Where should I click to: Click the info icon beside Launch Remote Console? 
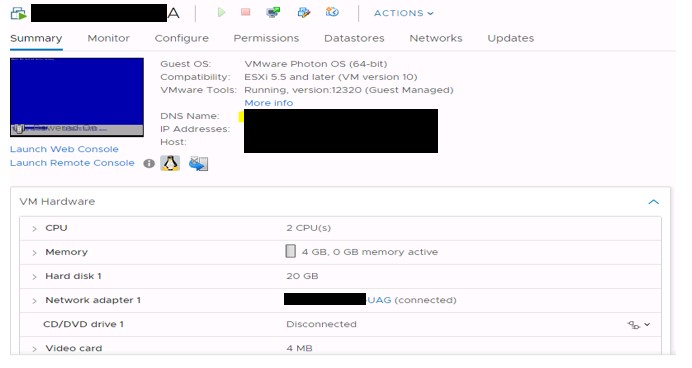coord(149,164)
